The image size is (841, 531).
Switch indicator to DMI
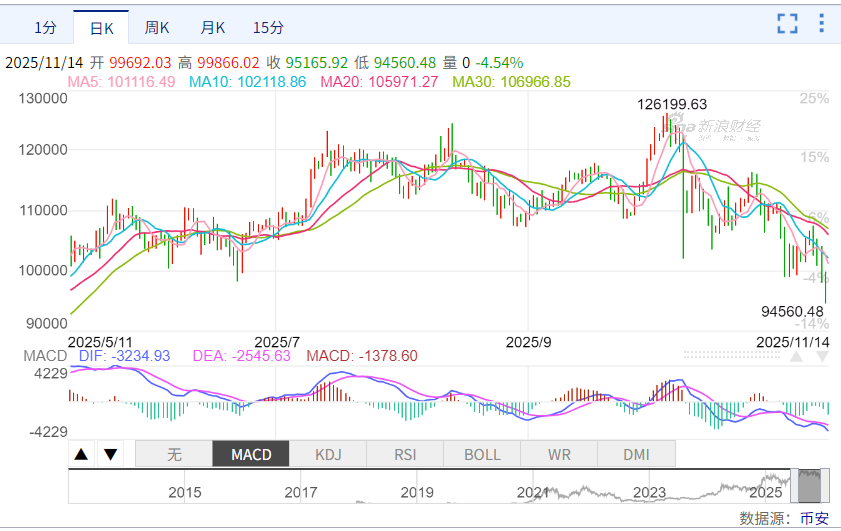pos(636,455)
